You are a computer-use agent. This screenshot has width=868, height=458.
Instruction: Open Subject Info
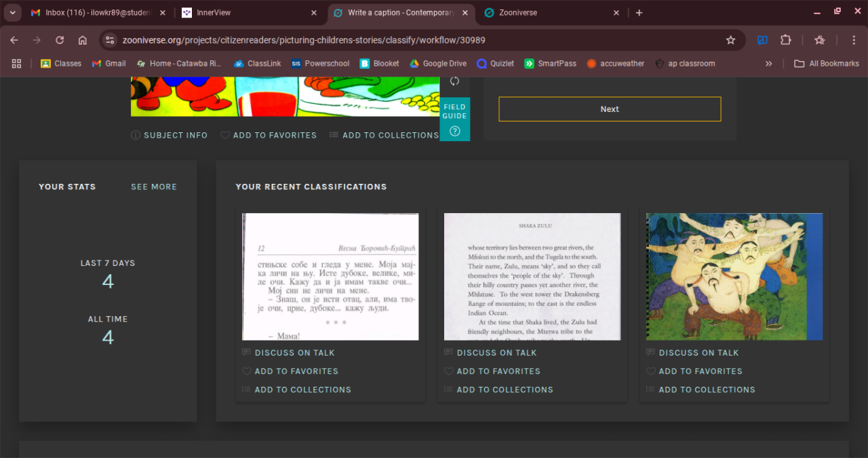170,135
